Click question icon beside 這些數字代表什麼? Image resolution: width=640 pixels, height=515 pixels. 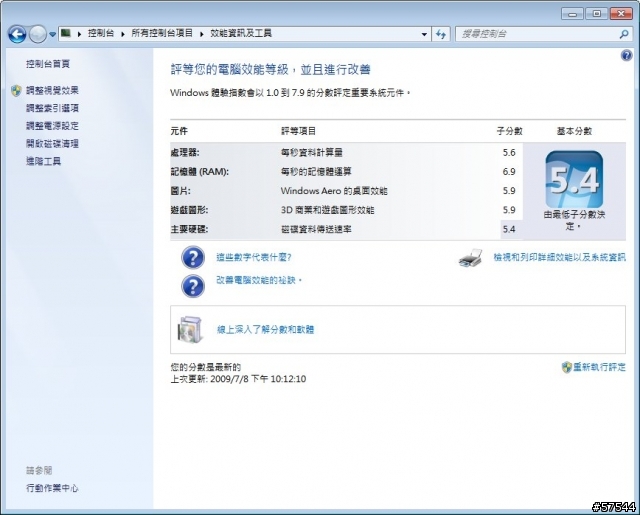pos(193,258)
